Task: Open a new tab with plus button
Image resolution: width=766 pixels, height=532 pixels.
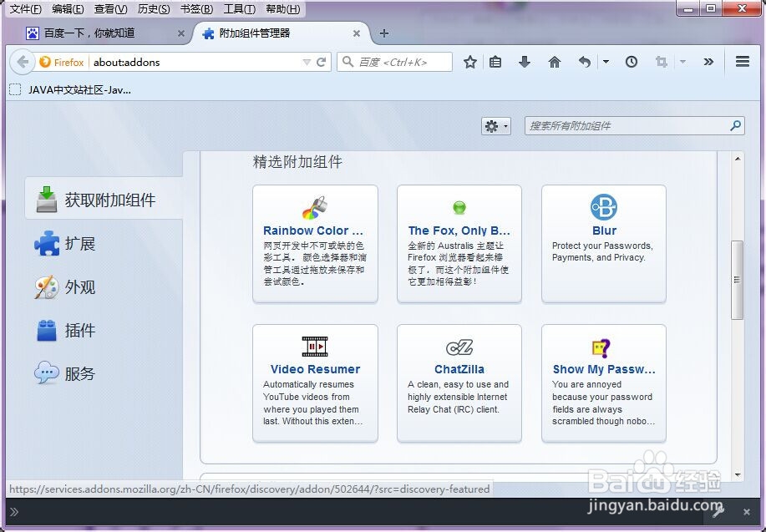Action: pos(384,33)
